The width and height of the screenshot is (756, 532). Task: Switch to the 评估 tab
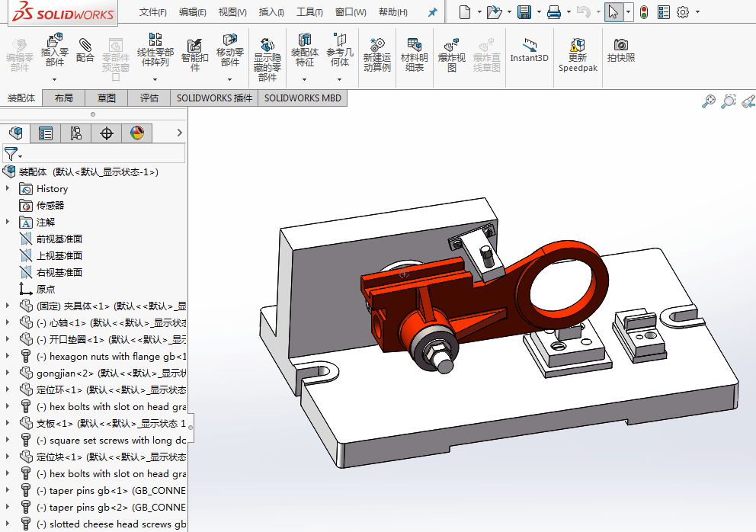(149, 98)
